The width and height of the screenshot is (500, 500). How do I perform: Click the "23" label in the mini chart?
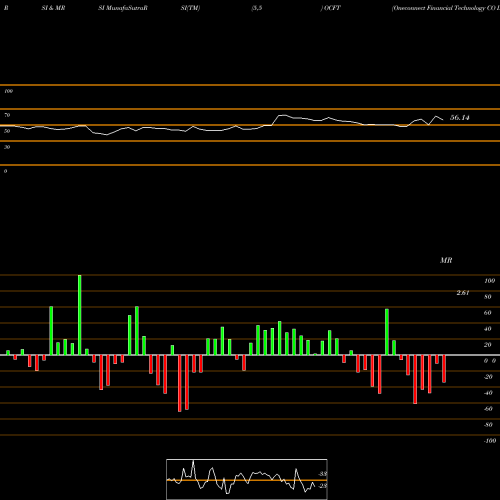pyautogui.click(x=323, y=486)
